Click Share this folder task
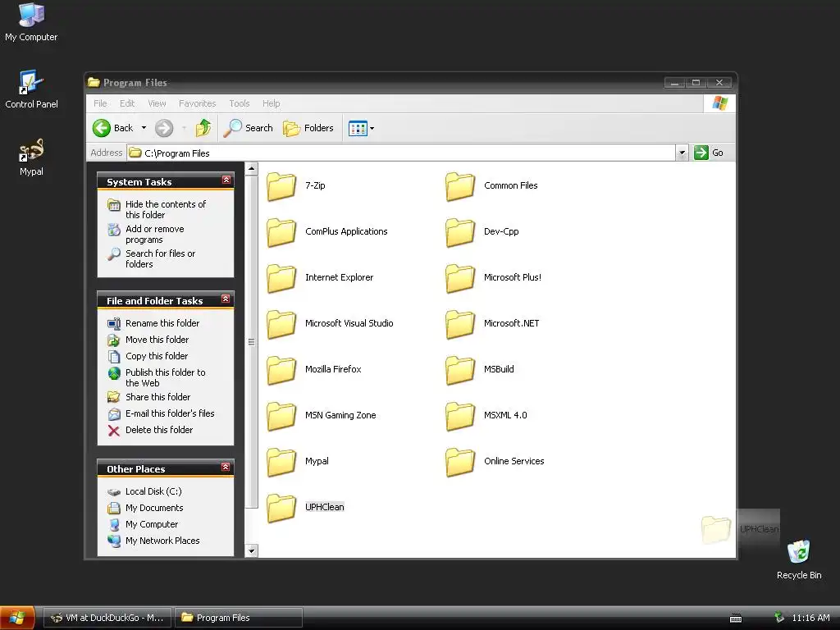The image size is (840, 630). coord(149,397)
